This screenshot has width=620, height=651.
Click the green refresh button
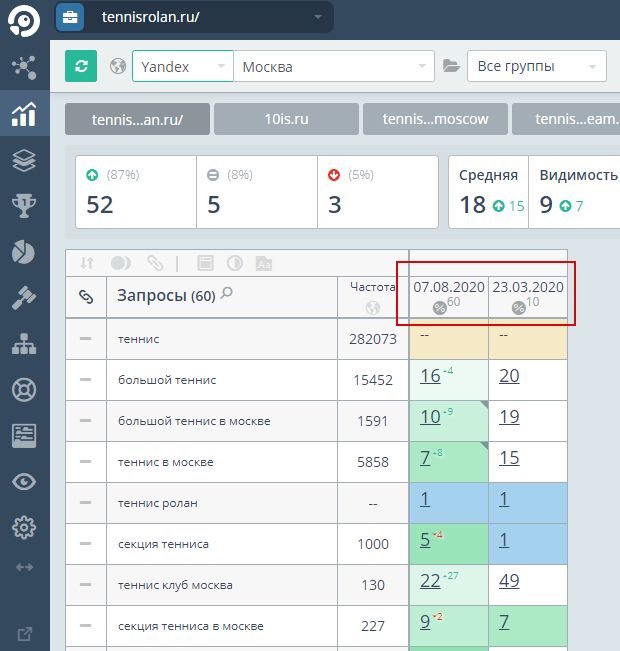[x=81, y=67]
